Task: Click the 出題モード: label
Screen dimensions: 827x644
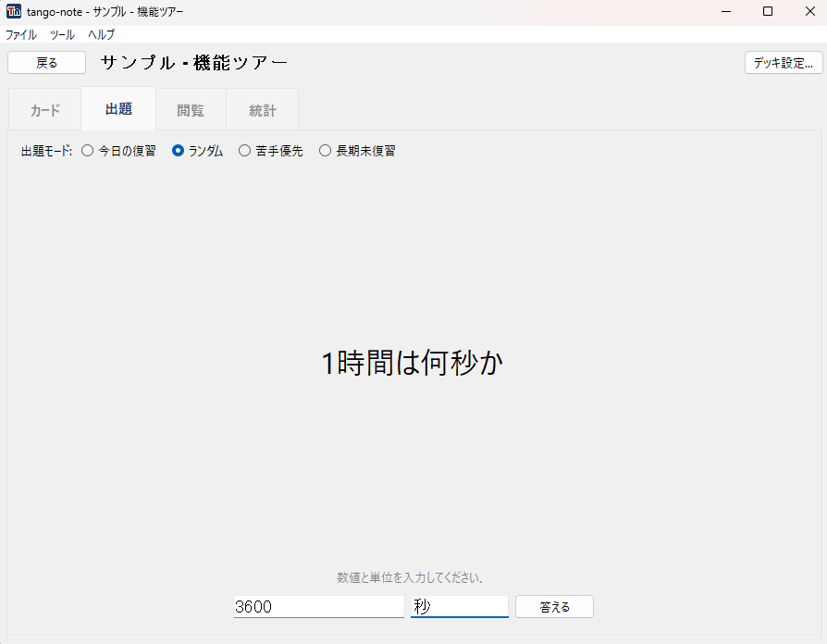Action: coord(46,152)
